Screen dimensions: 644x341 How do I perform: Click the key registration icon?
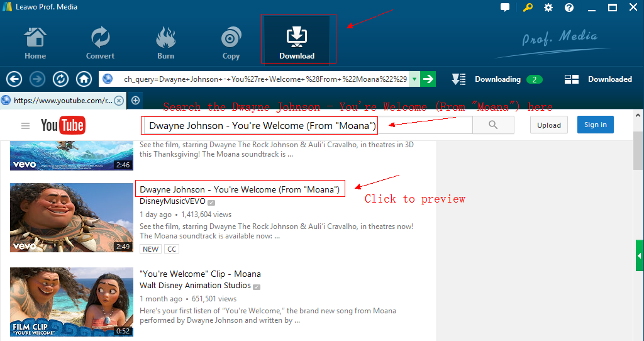[x=528, y=8]
